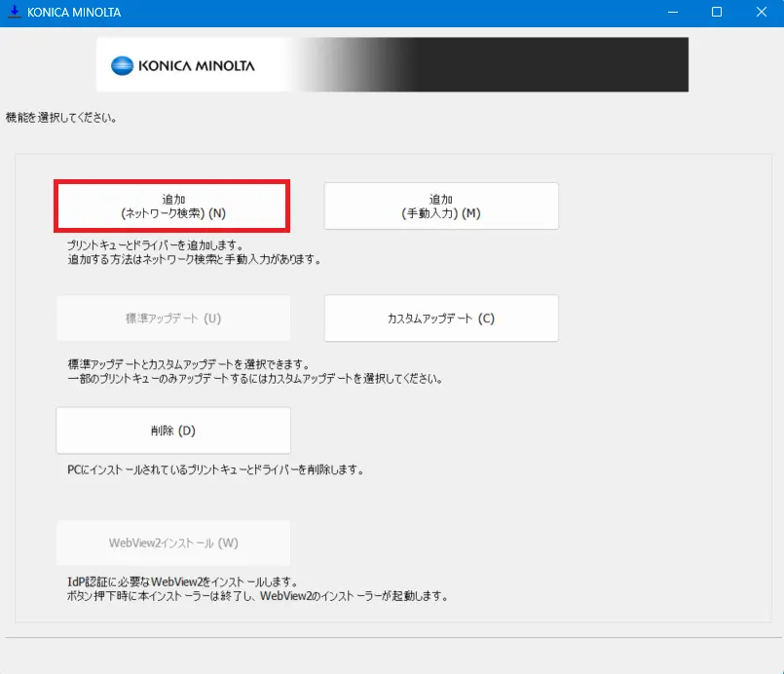Viewport: 784px width, 674px height.
Task: Minimize the Konica Minolta installer window
Action: [x=672, y=13]
